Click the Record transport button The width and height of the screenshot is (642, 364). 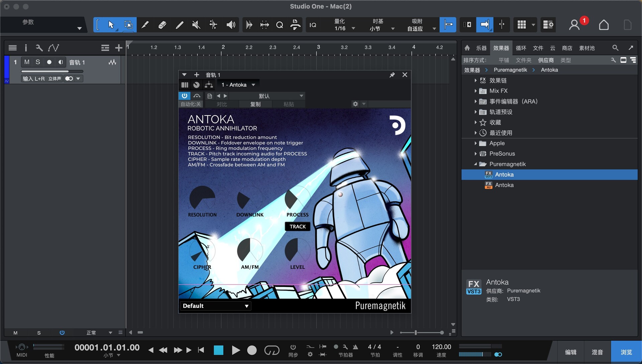(x=252, y=350)
